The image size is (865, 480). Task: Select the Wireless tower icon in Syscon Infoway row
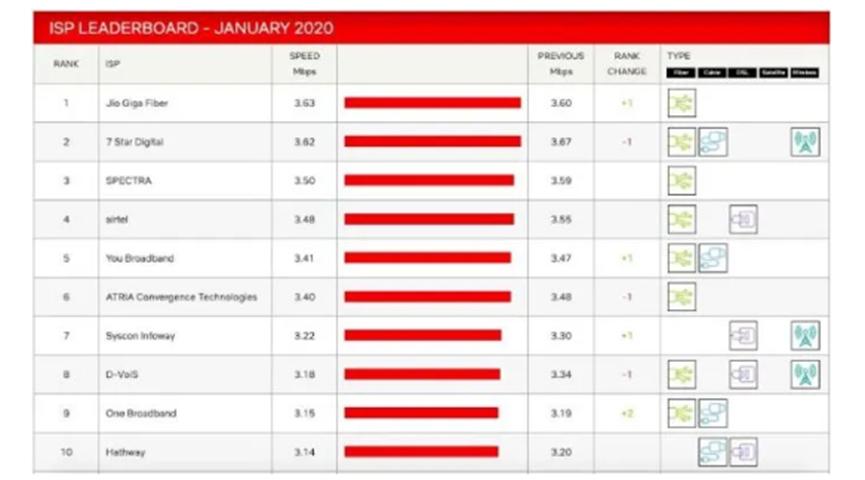805,335
